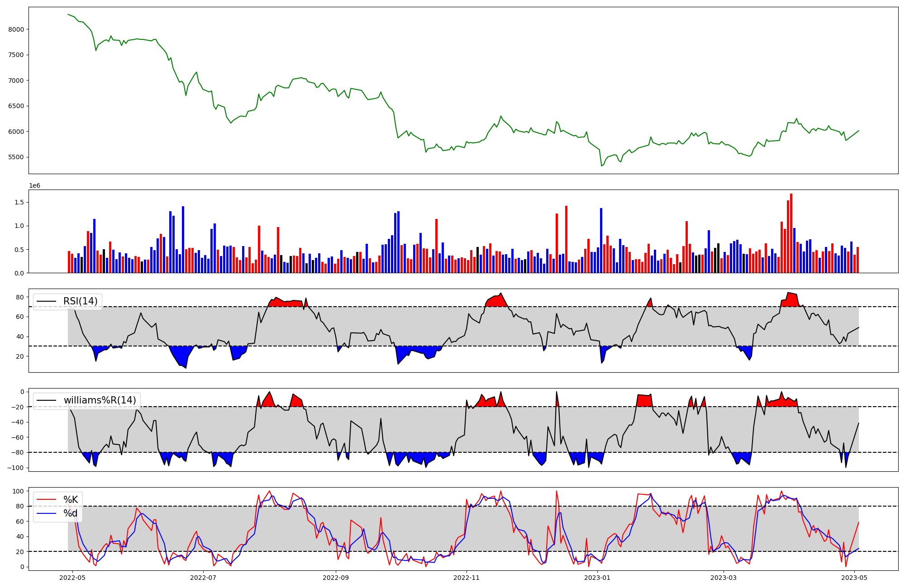Click the 8000 price axis tick label
905x588 pixels.
pyautogui.click(x=16, y=29)
